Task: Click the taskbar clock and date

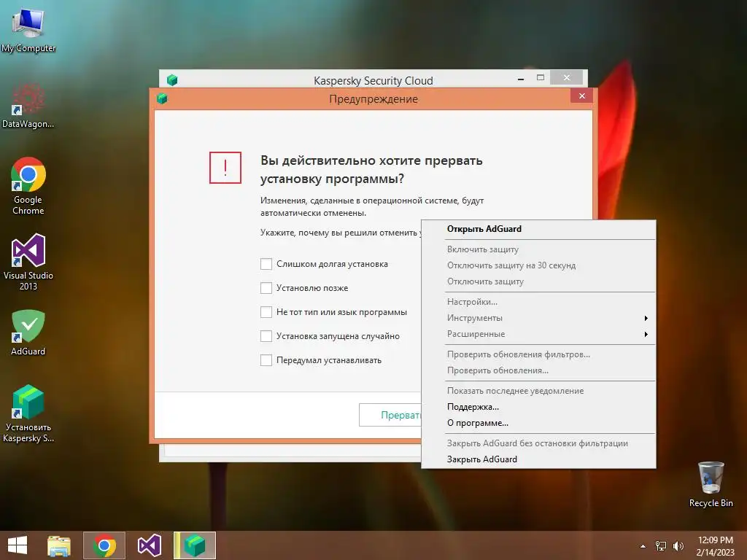Action: (x=715, y=545)
